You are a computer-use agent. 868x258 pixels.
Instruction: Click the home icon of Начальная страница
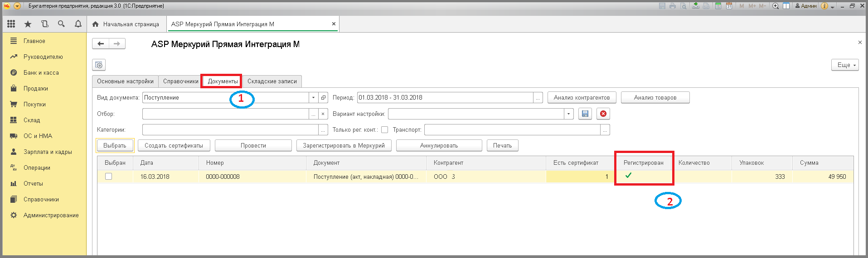coord(95,24)
